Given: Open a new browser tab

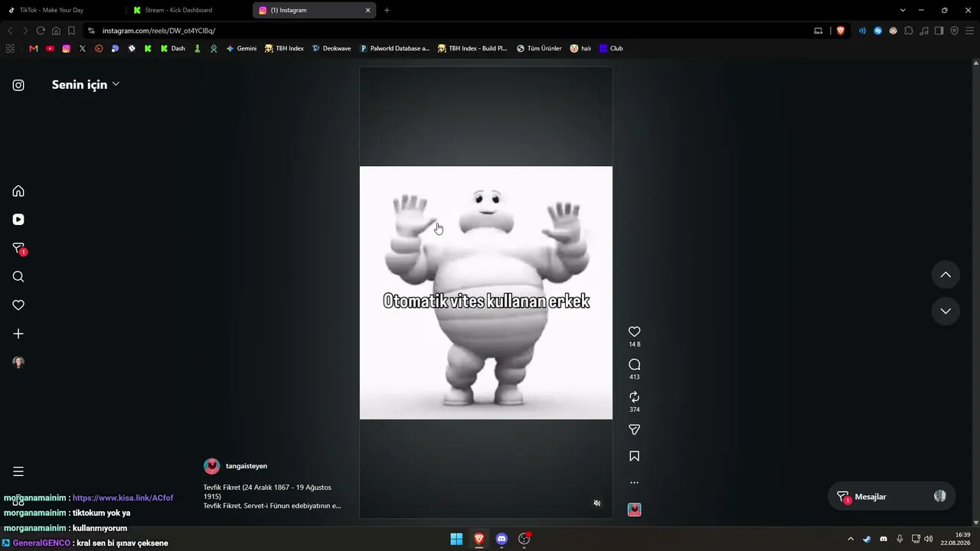Looking at the screenshot, I should (387, 10).
